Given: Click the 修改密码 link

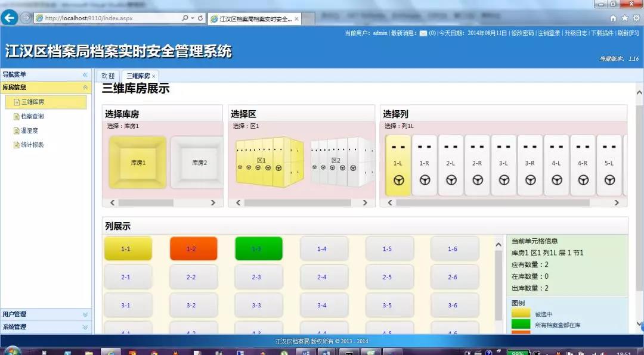Looking at the screenshot, I should (x=522, y=33).
